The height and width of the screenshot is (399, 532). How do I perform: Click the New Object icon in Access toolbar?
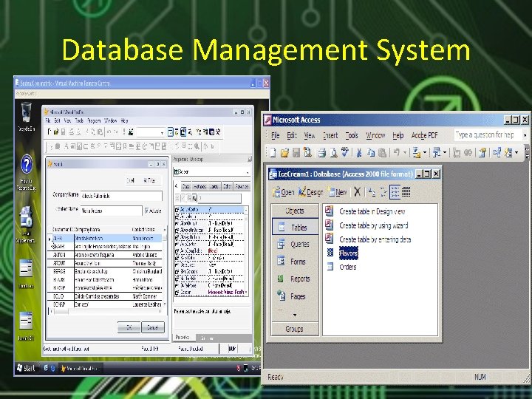coord(508,153)
